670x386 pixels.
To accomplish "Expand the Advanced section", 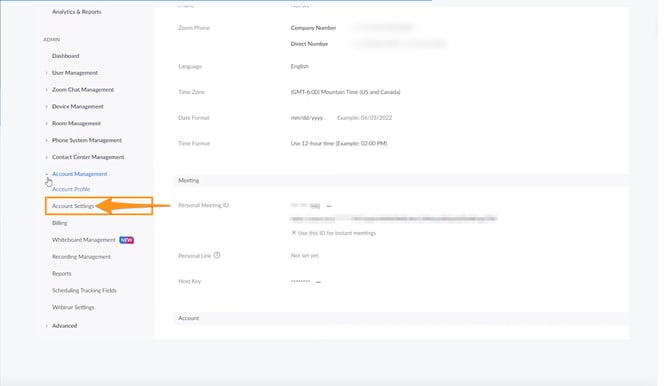I will (x=65, y=326).
